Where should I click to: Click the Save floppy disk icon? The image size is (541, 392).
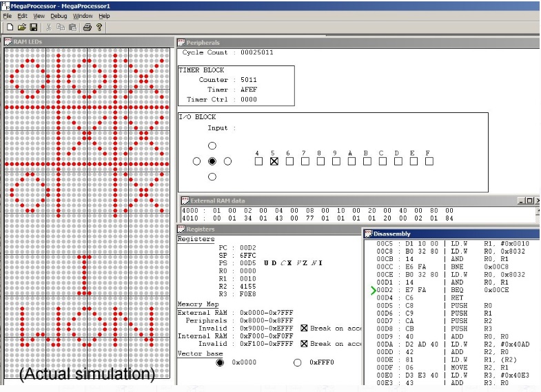pos(34,28)
